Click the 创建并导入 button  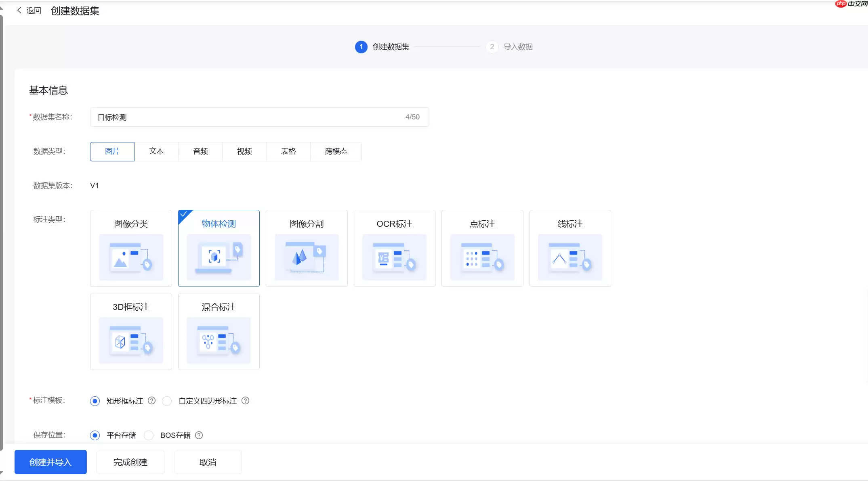(x=50, y=462)
